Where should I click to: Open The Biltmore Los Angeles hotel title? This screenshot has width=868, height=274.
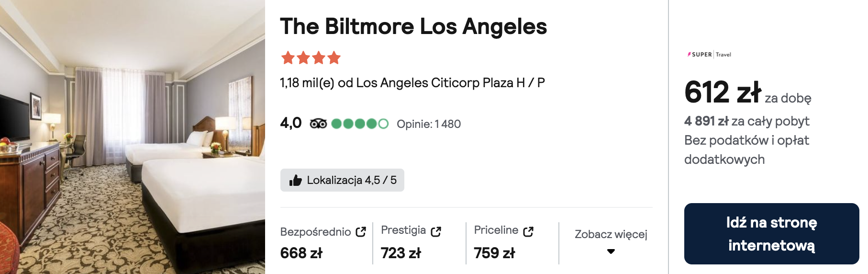[x=413, y=26]
